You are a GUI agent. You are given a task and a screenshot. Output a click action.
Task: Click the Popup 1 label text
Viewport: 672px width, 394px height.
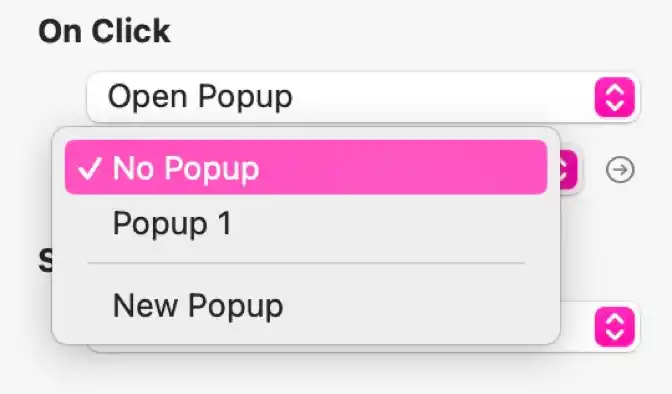(172, 223)
